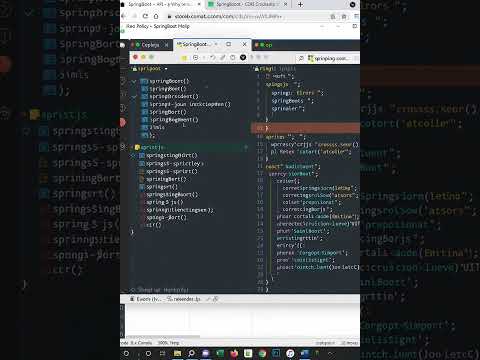Open a new browser tab with the plus

(x=300, y=4)
